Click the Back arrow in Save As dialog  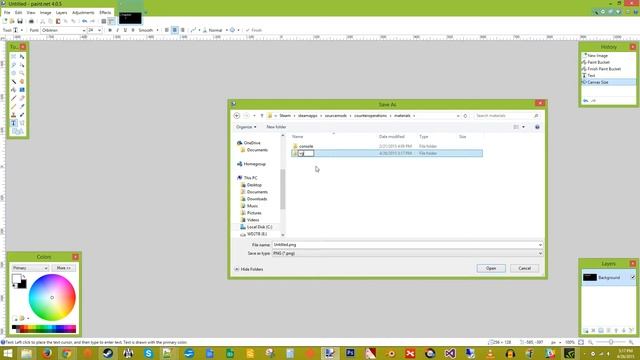[x=237, y=116]
